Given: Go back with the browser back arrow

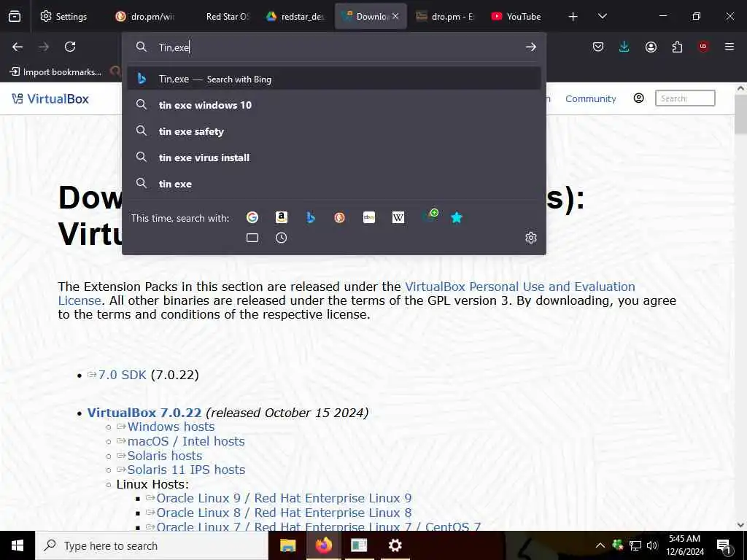Looking at the screenshot, I should click(18, 47).
